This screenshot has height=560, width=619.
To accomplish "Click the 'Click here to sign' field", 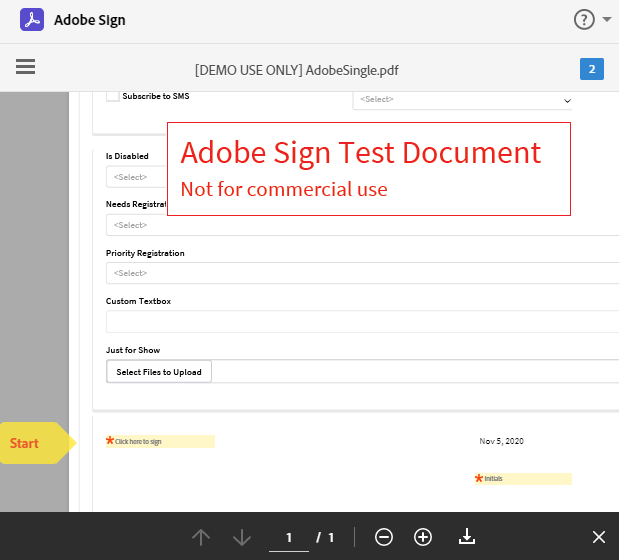I will click(x=160, y=442).
